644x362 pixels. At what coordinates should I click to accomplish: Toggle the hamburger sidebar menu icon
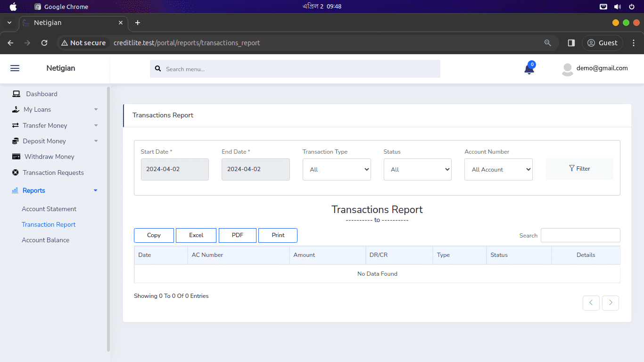(x=15, y=68)
